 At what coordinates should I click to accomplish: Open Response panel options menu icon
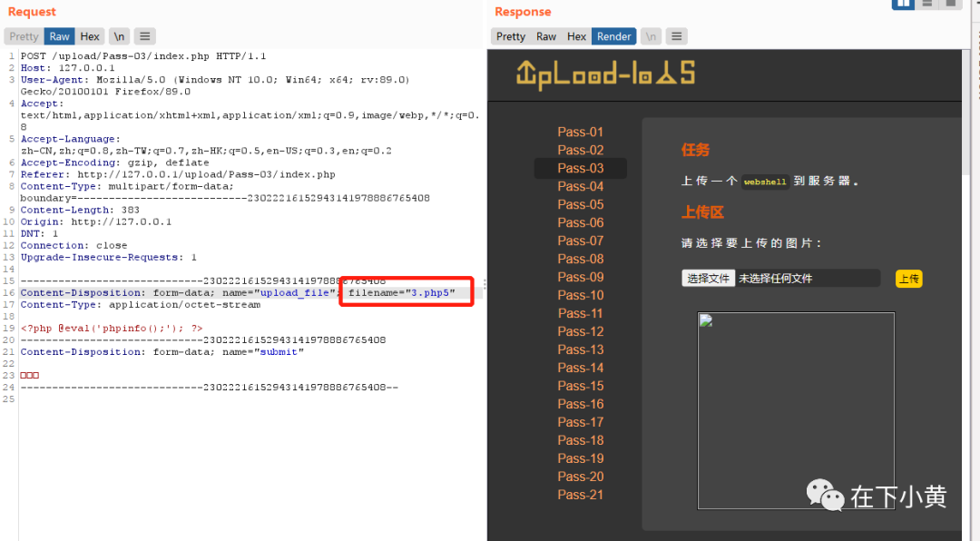pos(676,36)
